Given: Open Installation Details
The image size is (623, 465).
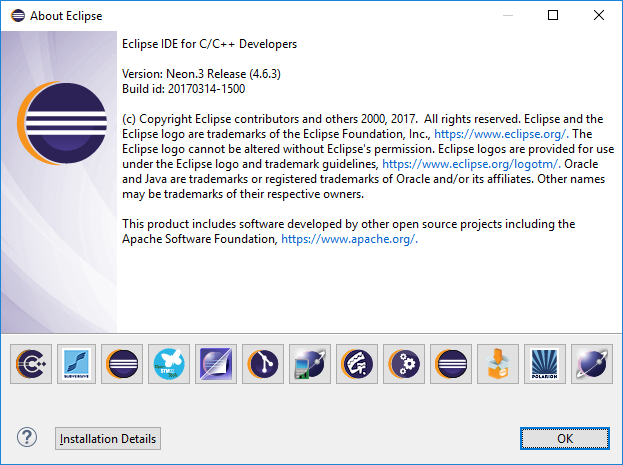Looking at the screenshot, I should 108,438.
